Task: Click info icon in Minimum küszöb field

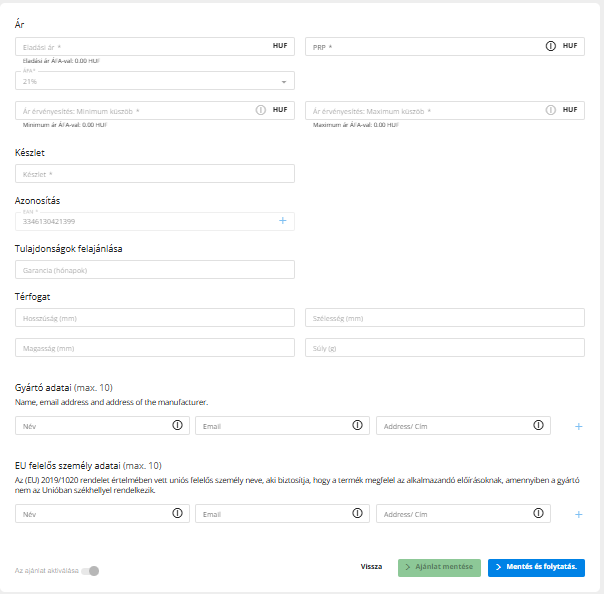Action: (x=260, y=110)
